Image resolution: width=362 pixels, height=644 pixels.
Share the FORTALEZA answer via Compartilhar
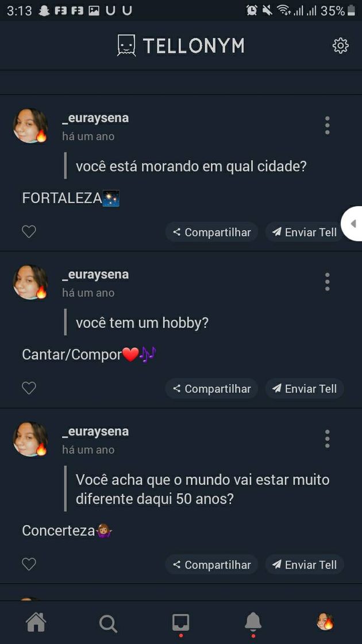point(211,232)
